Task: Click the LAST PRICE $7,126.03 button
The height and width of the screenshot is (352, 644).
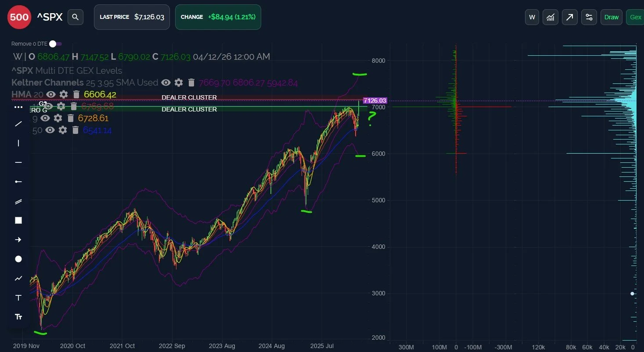Action: (x=132, y=17)
